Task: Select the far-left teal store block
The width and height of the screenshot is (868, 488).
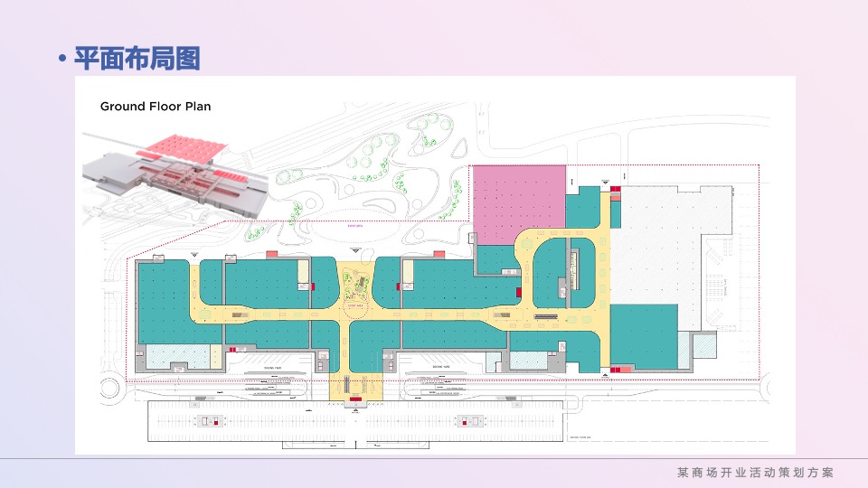Action: 163,301
